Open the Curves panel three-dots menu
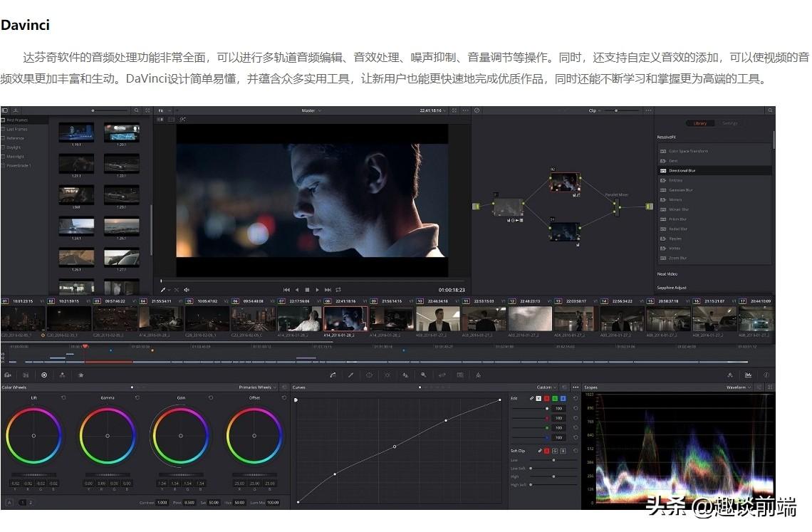 pyautogui.click(x=576, y=387)
